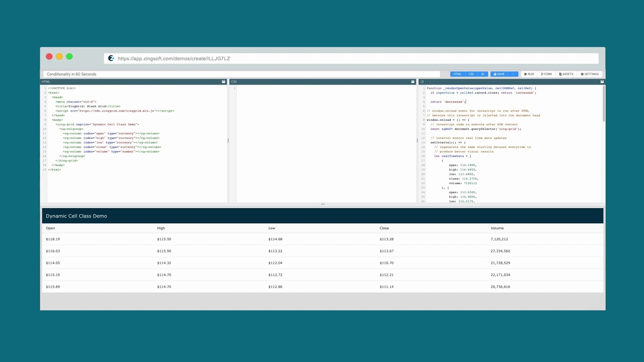Viewport: 644px width, 362px height.
Task: Run the demo with RUN button
Action: pyautogui.click(x=529, y=74)
